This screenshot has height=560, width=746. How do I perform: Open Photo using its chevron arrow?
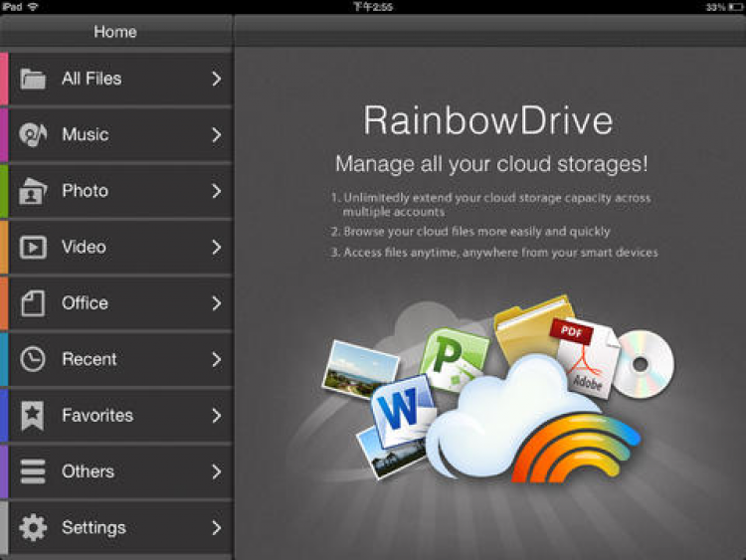click(217, 191)
